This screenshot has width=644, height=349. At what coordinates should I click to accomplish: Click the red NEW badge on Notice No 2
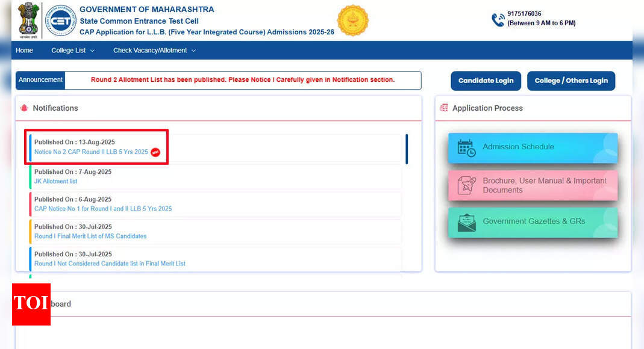pyautogui.click(x=155, y=152)
